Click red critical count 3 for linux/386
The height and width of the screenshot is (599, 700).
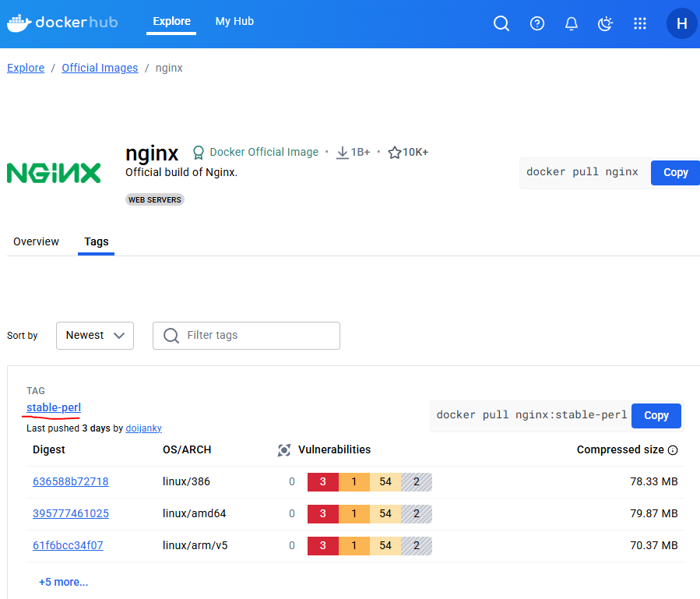point(323,481)
